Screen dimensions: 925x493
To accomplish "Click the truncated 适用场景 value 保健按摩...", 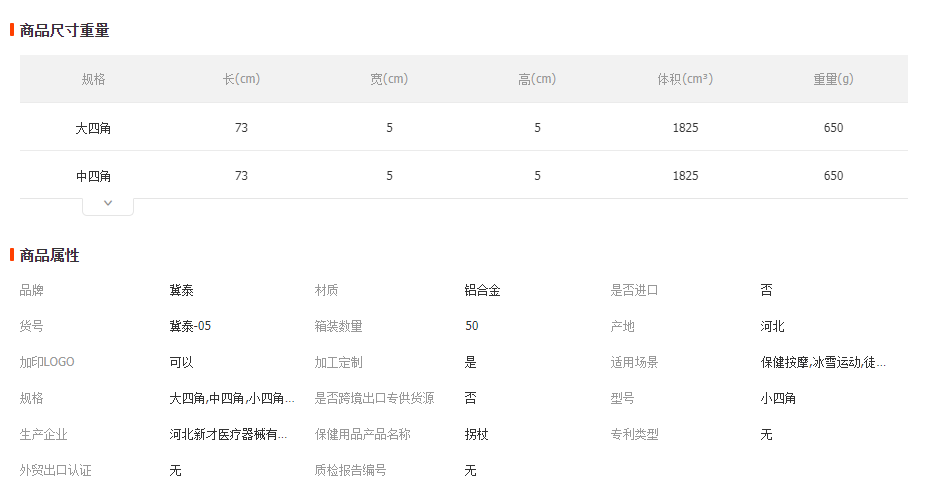I will pos(823,363).
